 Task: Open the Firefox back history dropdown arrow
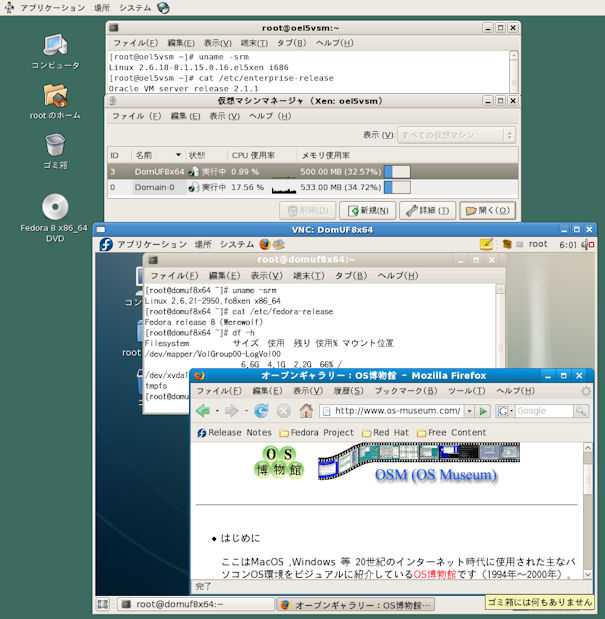click(x=217, y=411)
